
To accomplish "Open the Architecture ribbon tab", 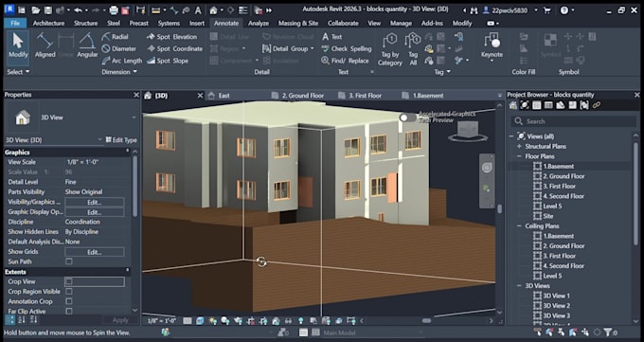I will click(x=48, y=23).
